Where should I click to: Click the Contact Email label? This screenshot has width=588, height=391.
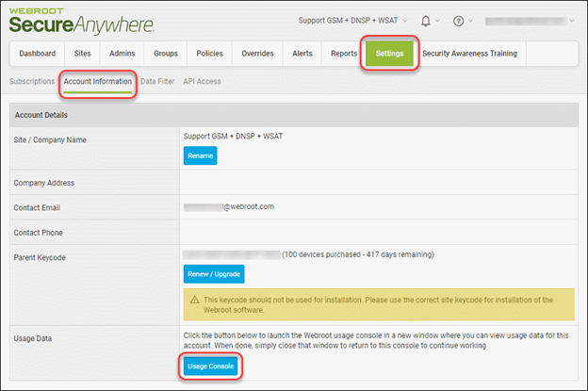coord(37,207)
